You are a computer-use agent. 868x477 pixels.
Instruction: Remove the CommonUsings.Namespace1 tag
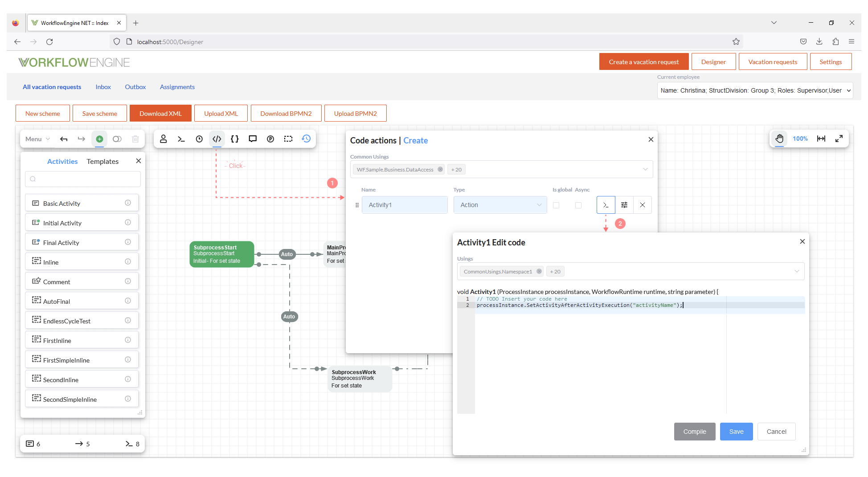coord(539,271)
